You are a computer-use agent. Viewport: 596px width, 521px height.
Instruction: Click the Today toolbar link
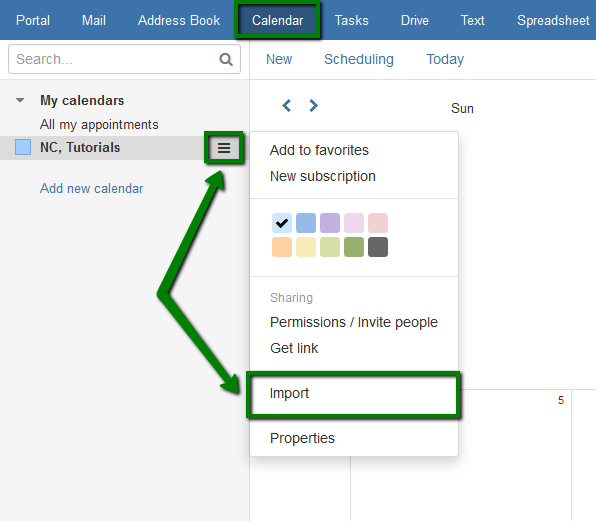pos(445,59)
